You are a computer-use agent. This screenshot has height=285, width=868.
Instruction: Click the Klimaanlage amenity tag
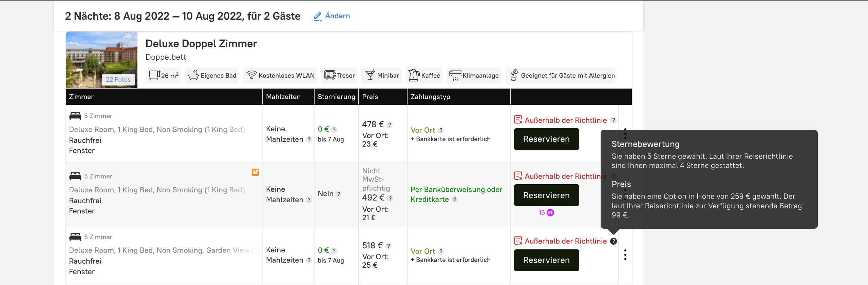click(x=474, y=75)
